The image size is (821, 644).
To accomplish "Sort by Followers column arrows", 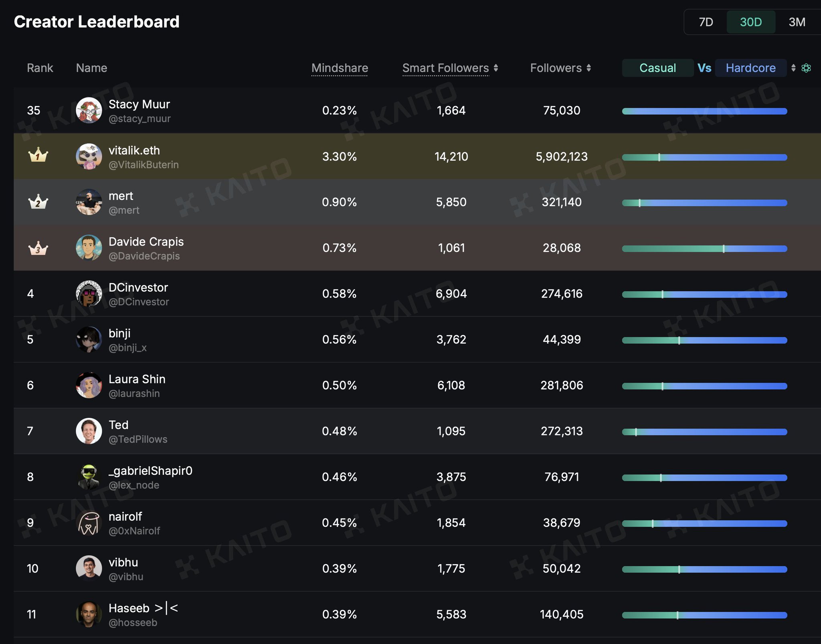I will (588, 68).
